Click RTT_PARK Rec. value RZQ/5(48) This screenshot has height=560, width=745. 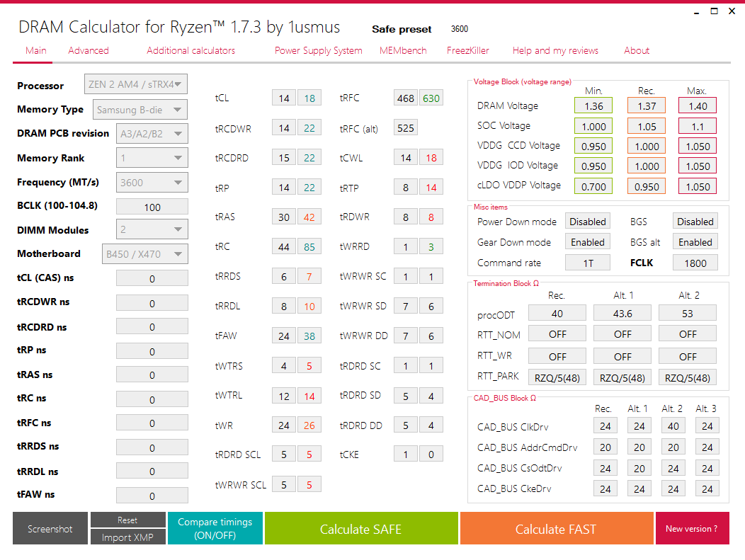(557, 377)
